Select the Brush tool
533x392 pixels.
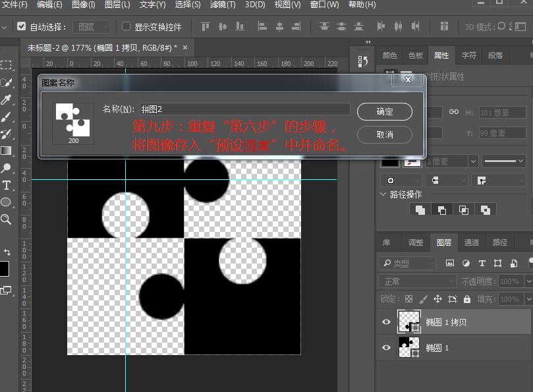[x=7, y=117]
